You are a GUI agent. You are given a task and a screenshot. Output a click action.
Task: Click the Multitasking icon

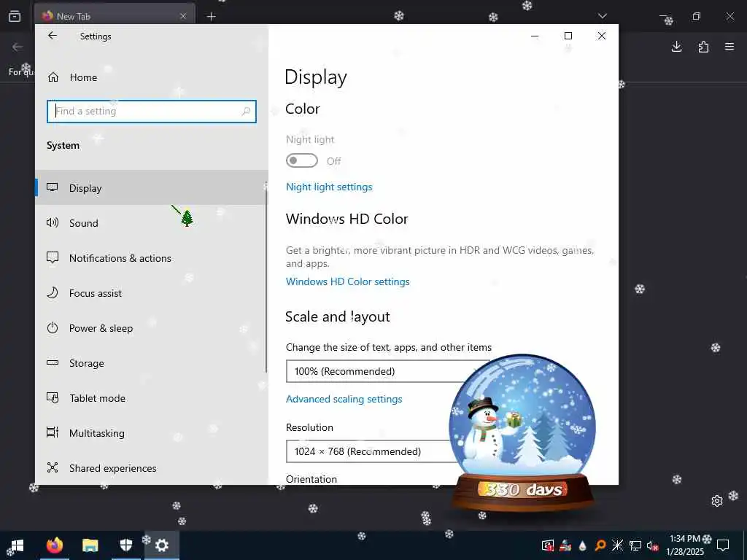click(53, 432)
